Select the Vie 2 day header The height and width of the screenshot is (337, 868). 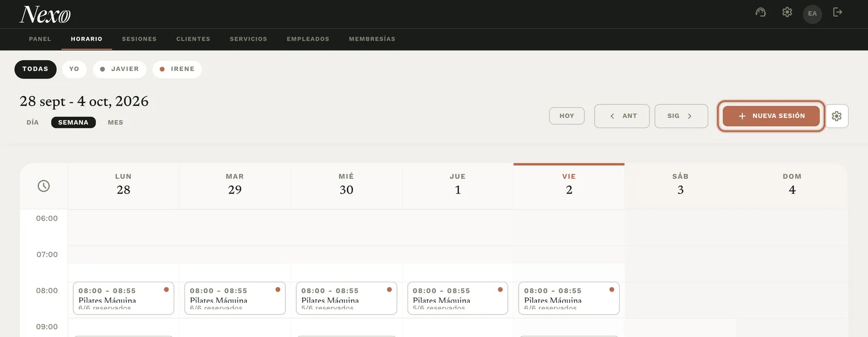coord(569,185)
